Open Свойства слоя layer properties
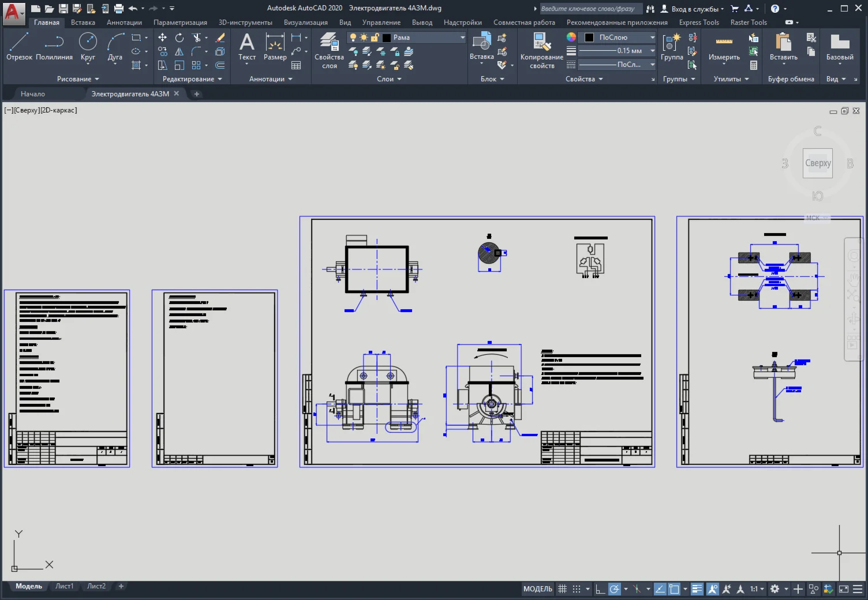The height and width of the screenshot is (600, 868). coord(329,51)
